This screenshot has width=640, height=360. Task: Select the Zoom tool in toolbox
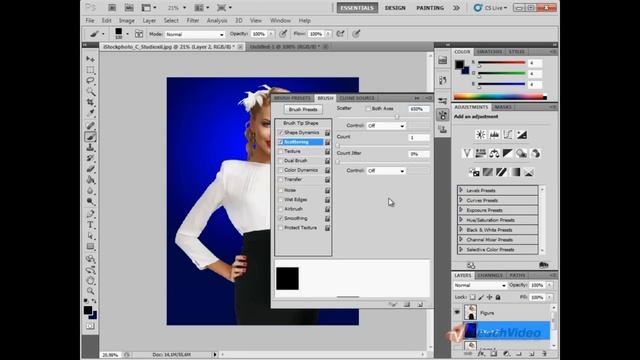[x=90, y=291]
